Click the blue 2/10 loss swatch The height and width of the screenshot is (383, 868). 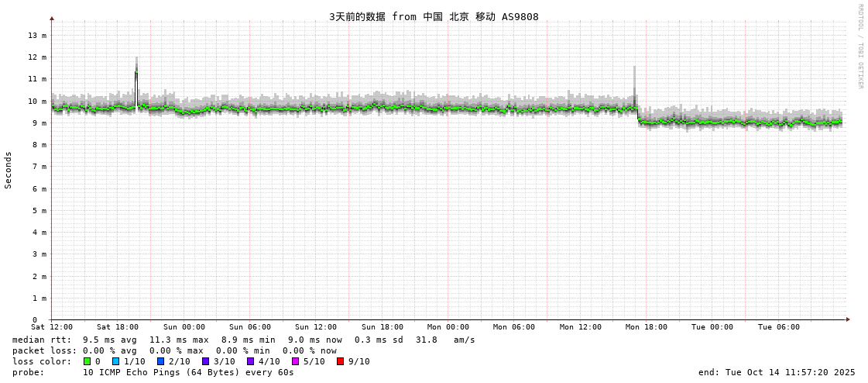click(160, 361)
